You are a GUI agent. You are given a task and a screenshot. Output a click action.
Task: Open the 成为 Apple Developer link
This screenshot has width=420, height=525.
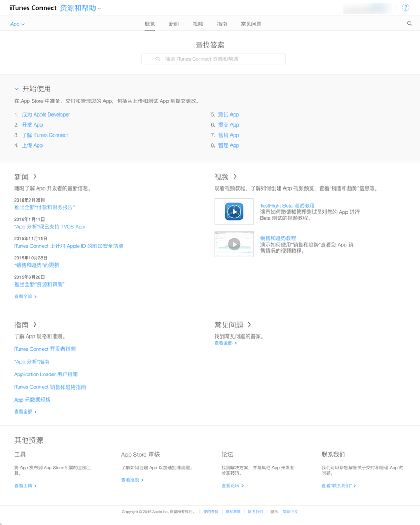46,114
